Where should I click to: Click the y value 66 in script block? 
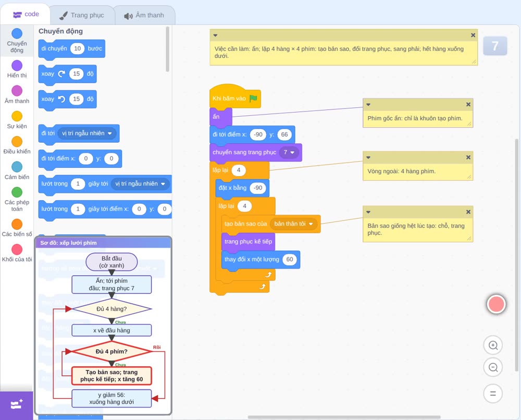[284, 134]
